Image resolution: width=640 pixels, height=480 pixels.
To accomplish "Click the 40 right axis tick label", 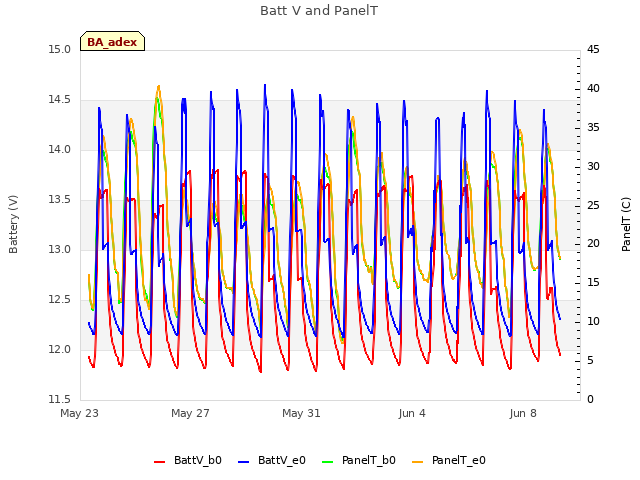I will [x=593, y=89].
